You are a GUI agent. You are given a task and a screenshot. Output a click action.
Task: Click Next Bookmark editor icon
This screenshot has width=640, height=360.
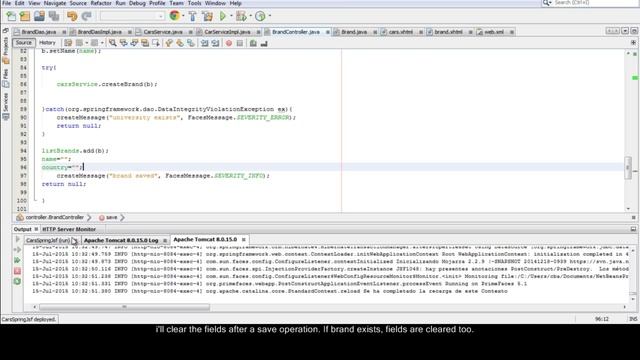click(180, 43)
